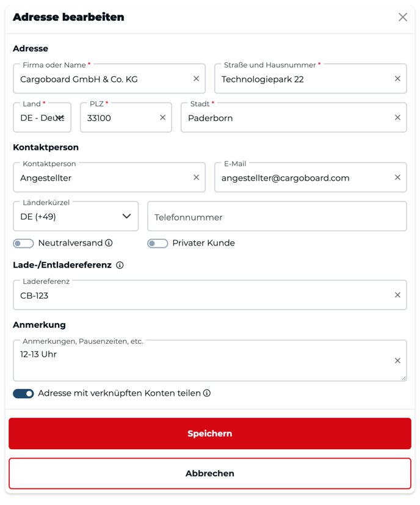
Task: Clear the Ladereferenz CB-123 value
Action: pyautogui.click(x=397, y=295)
